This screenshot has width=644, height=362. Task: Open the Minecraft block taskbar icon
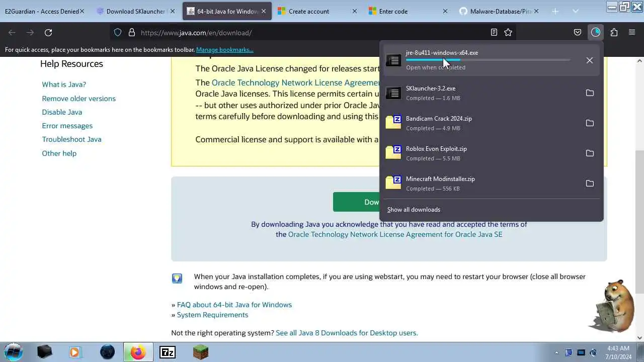pyautogui.click(x=200, y=352)
